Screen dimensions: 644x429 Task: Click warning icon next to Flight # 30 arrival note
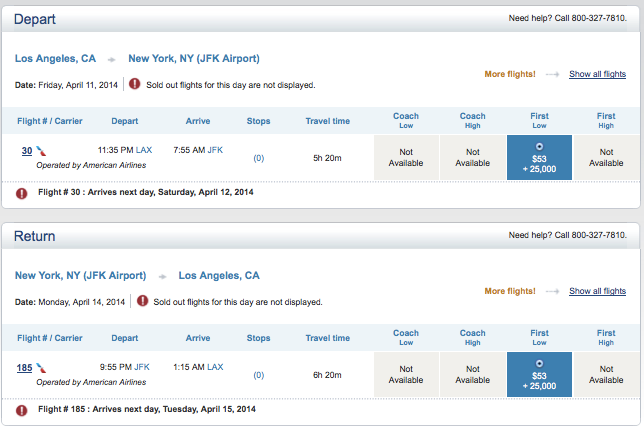click(21, 192)
